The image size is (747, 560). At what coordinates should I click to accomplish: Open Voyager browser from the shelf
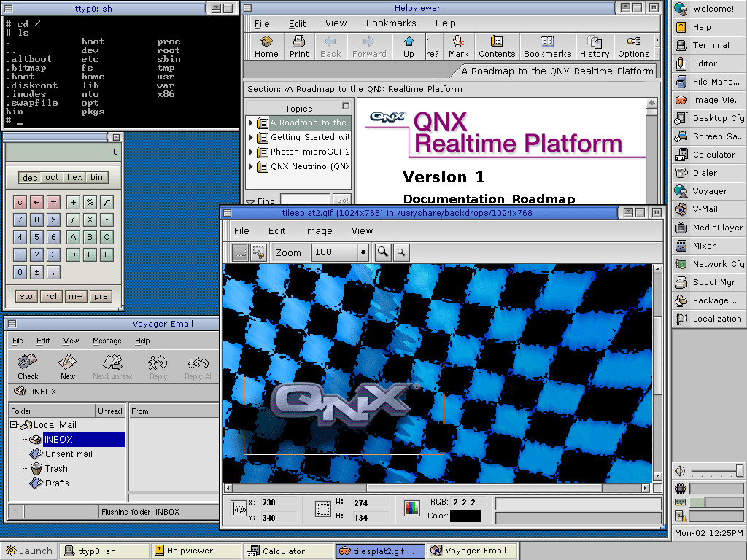[x=709, y=191]
